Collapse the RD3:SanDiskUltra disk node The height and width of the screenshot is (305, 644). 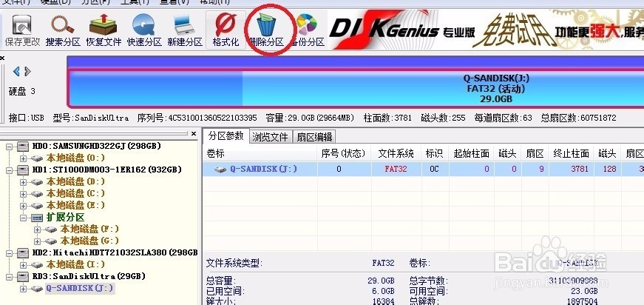point(10,277)
